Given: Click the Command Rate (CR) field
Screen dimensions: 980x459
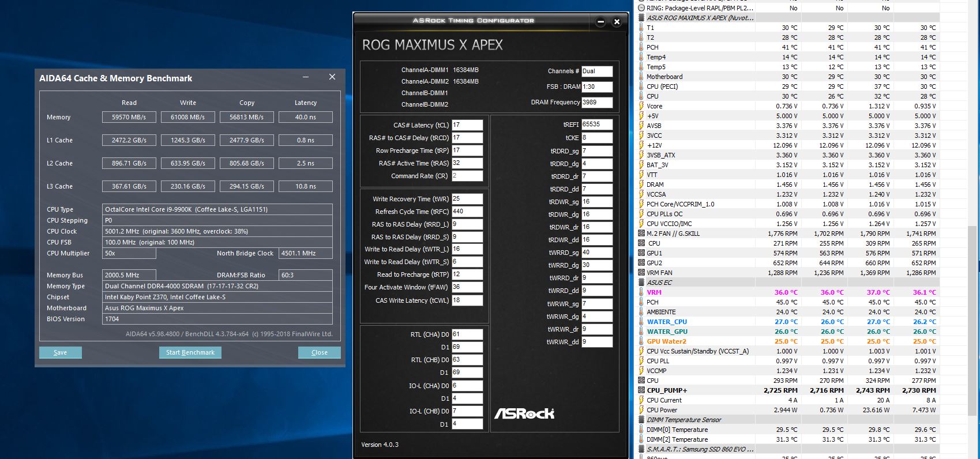Looking at the screenshot, I should (x=467, y=176).
